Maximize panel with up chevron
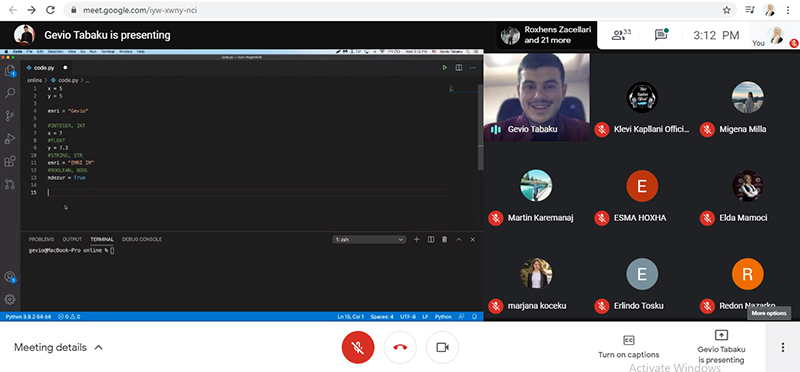Image resolution: width=800 pixels, height=372 pixels. 458,239
